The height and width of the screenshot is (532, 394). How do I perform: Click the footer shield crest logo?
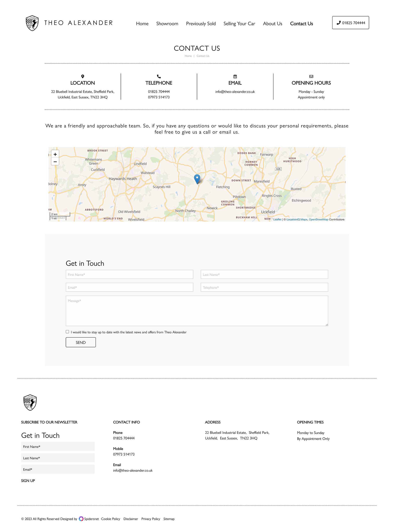tap(30, 402)
